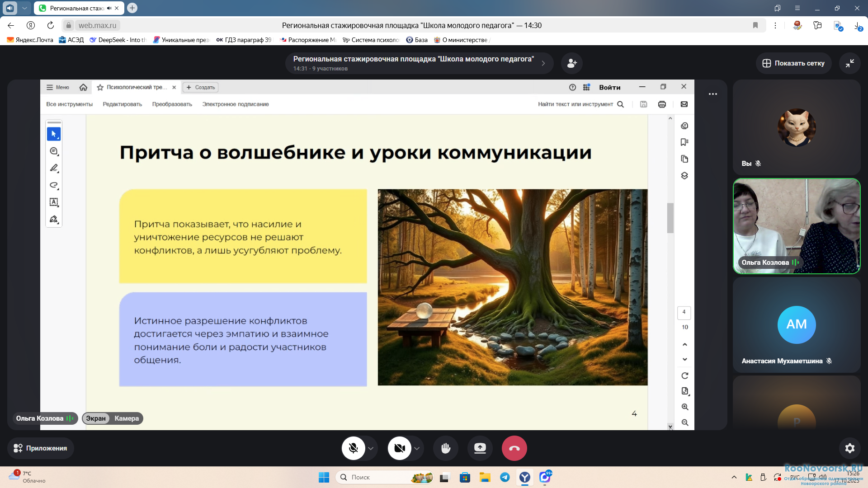Image resolution: width=868 pixels, height=488 pixels.
Task: Switch view to Камера
Action: point(127,418)
